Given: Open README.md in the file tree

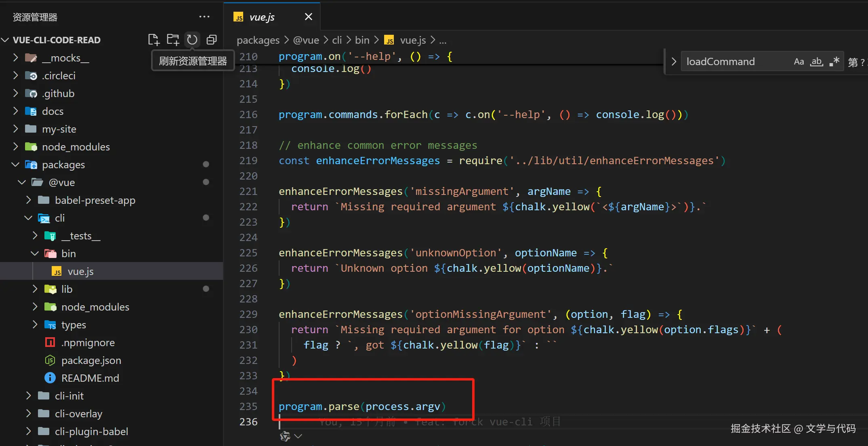Looking at the screenshot, I should pos(90,378).
